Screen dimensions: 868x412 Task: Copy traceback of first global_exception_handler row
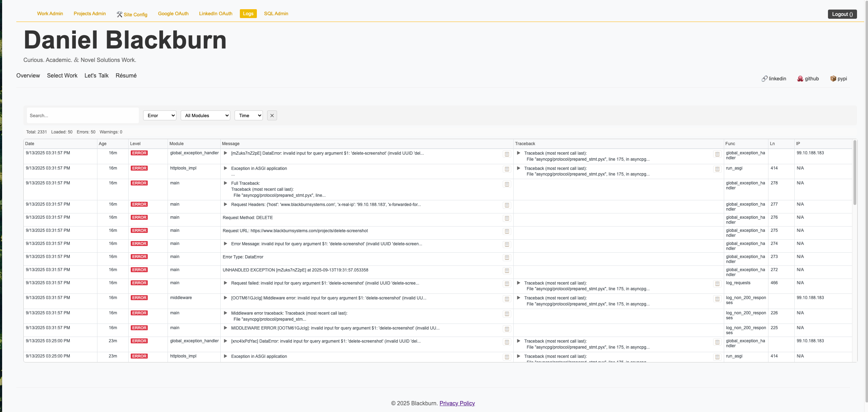tap(717, 154)
